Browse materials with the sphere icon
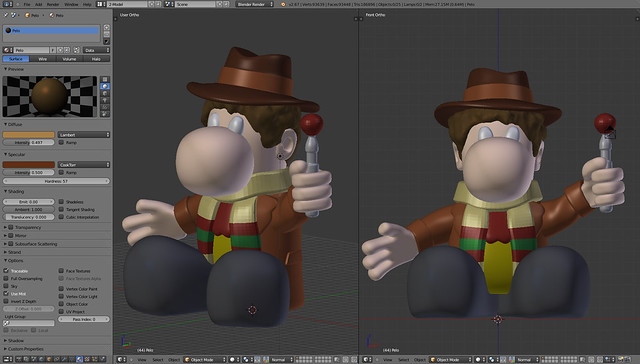The height and width of the screenshot is (364, 640). [x=8, y=50]
